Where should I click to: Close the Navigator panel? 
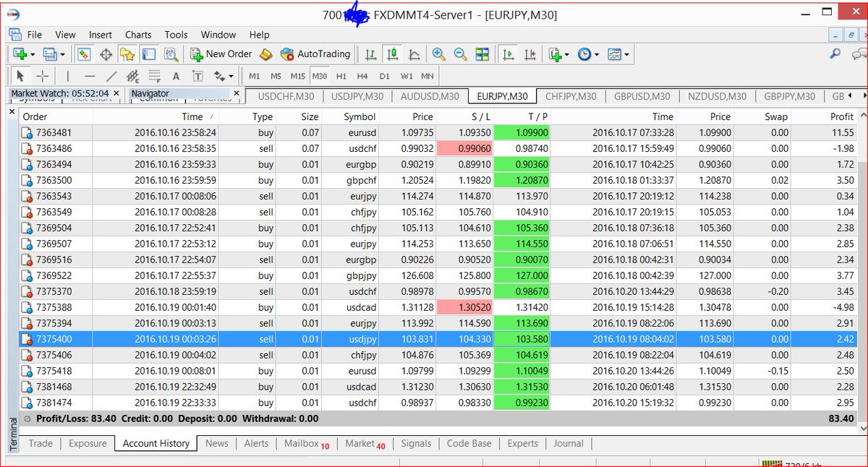point(237,93)
